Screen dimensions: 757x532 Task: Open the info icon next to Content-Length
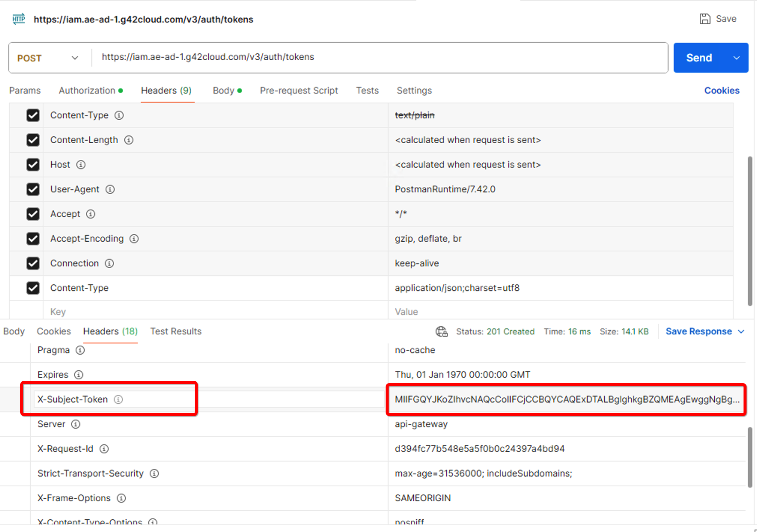pyautogui.click(x=129, y=140)
